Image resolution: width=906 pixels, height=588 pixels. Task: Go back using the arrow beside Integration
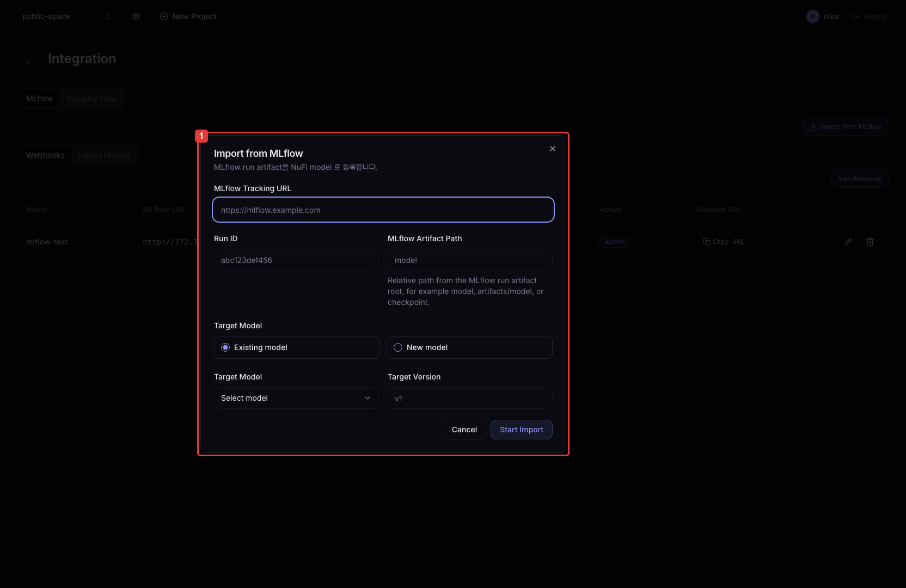(29, 63)
